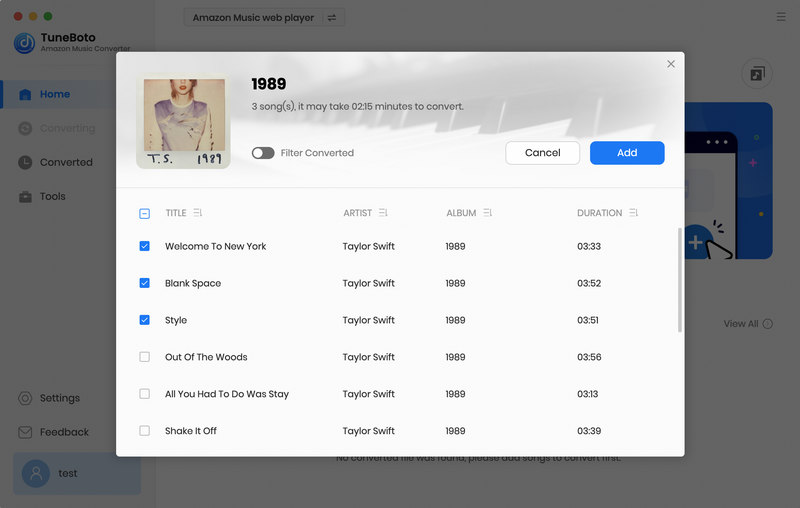Open Settings from the sidebar
Screen dimensions: 800x508
pyautogui.click(x=58, y=398)
